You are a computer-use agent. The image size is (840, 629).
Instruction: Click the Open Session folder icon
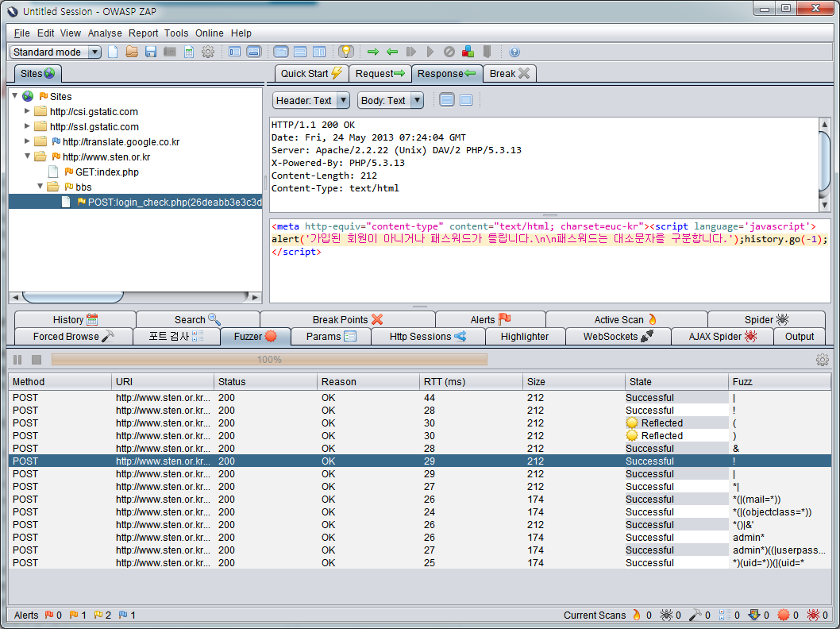[x=132, y=52]
